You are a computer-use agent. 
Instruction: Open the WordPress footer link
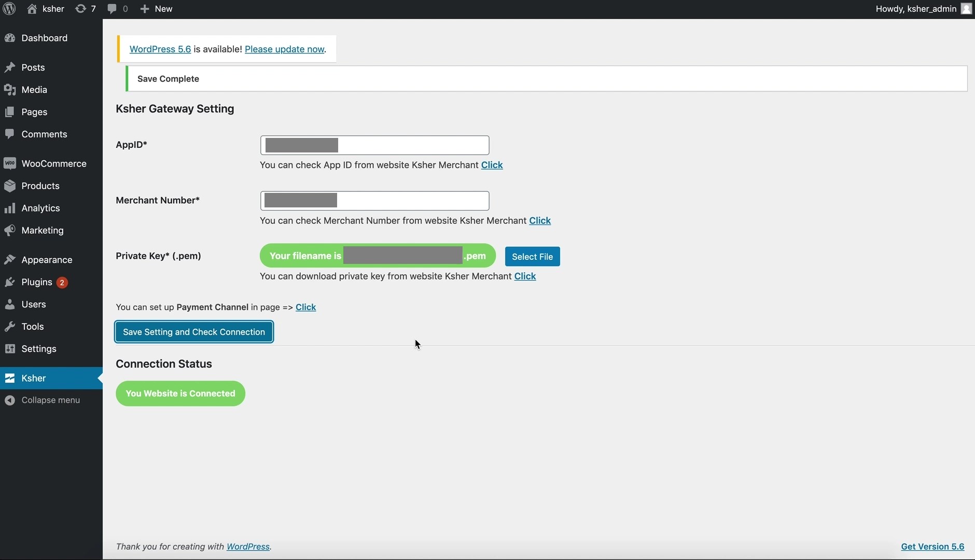click(248, 547)
